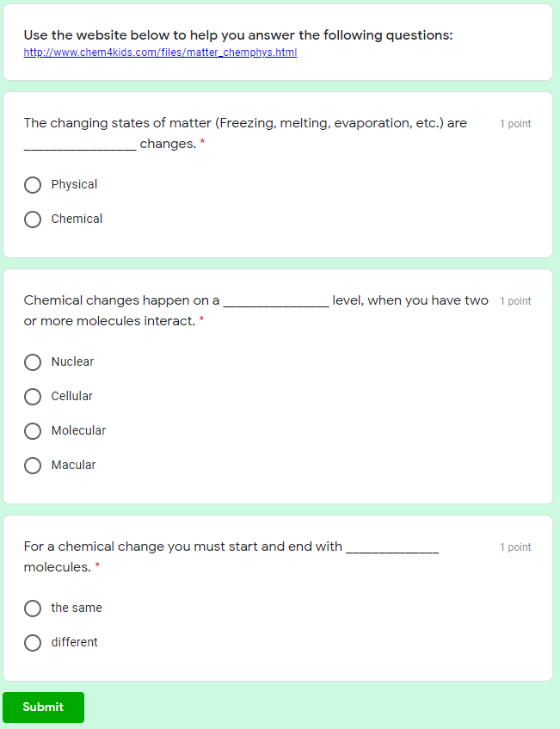Select the "Physical" radio button
Image resolution: width=560 pixels, height=729 pixels.
pyautogui.click(x=32, y=184)
